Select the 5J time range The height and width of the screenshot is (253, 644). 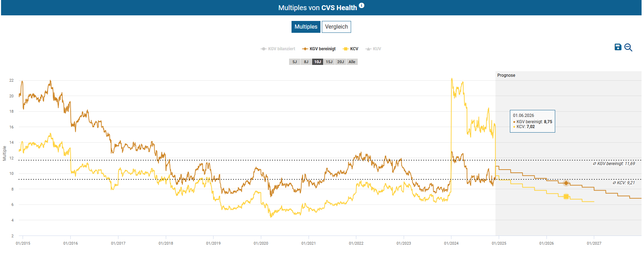click(x=295, y=62)
